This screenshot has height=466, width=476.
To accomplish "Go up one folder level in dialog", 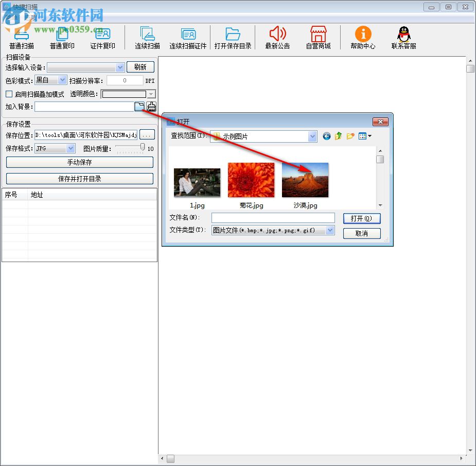I will [x=338, y=136].
